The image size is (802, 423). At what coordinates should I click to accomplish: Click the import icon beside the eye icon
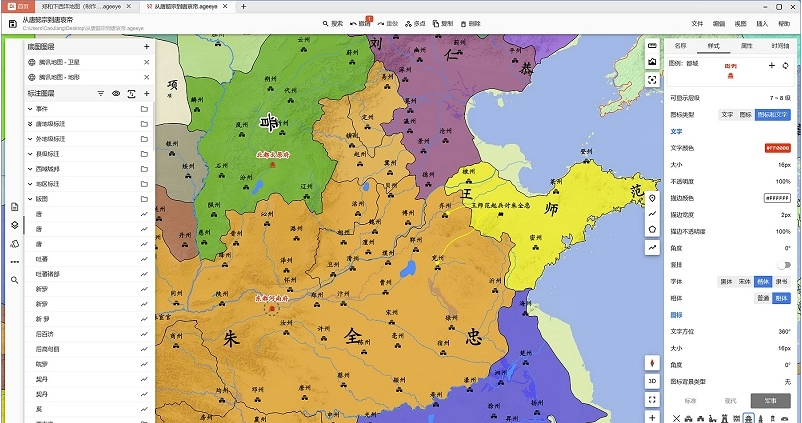(x=131, y=94)
